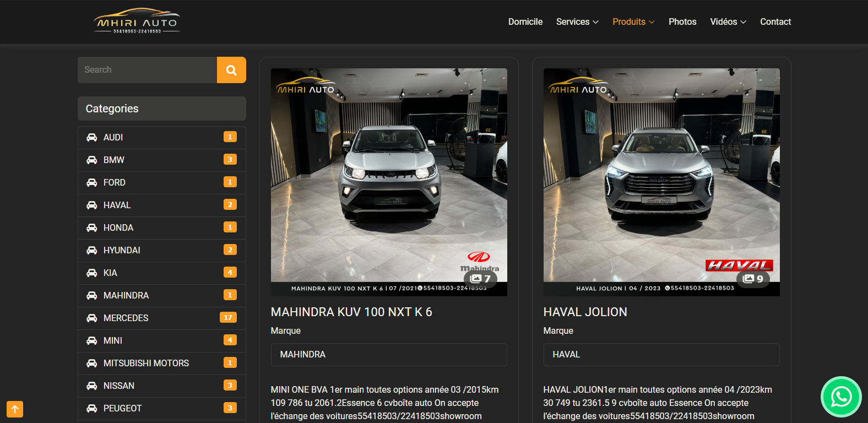The height and width of the screenshot is (423, 868).
Task: Click the orange search magnifier button
Action: point(231,70)
